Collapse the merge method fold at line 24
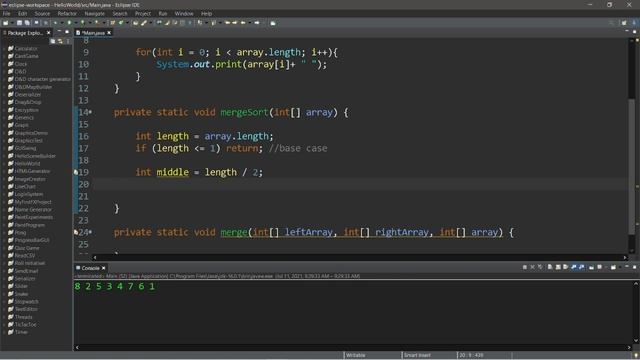The height and width of the screenshot is (360, 640). (x=90, y=232)
